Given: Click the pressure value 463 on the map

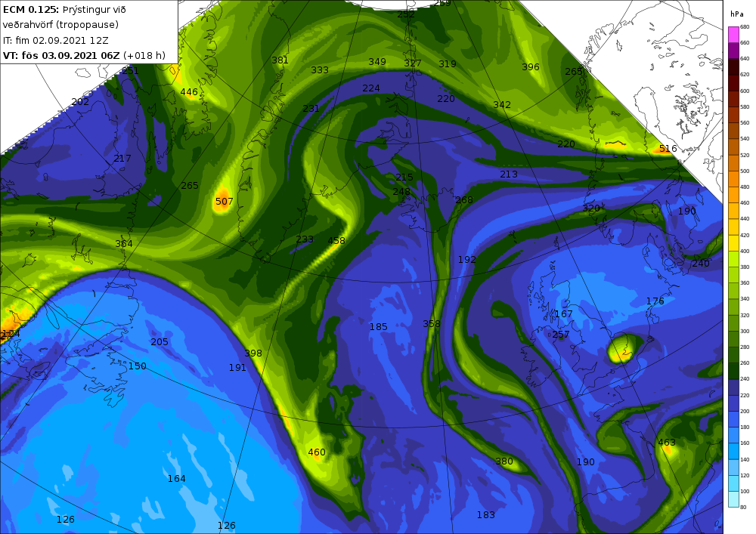Looking at the screenshot, I should (667, 442).
